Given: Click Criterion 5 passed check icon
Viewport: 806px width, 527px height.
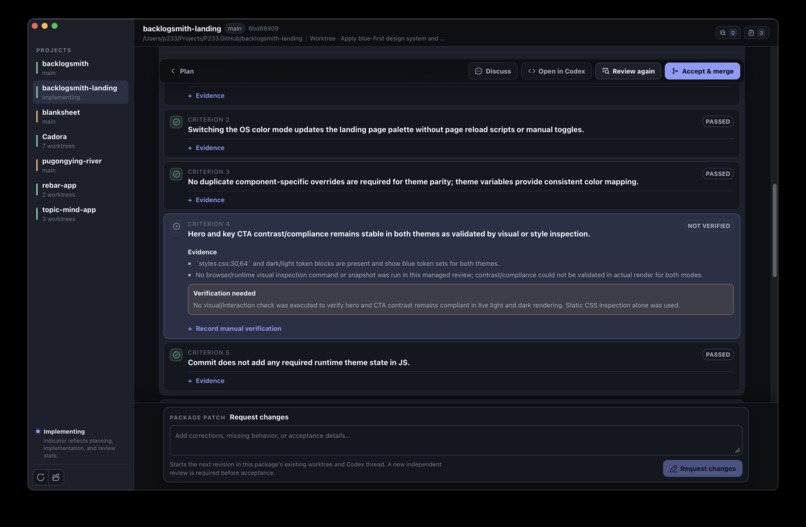Looking at the screenshot, I should click(176, 355).
